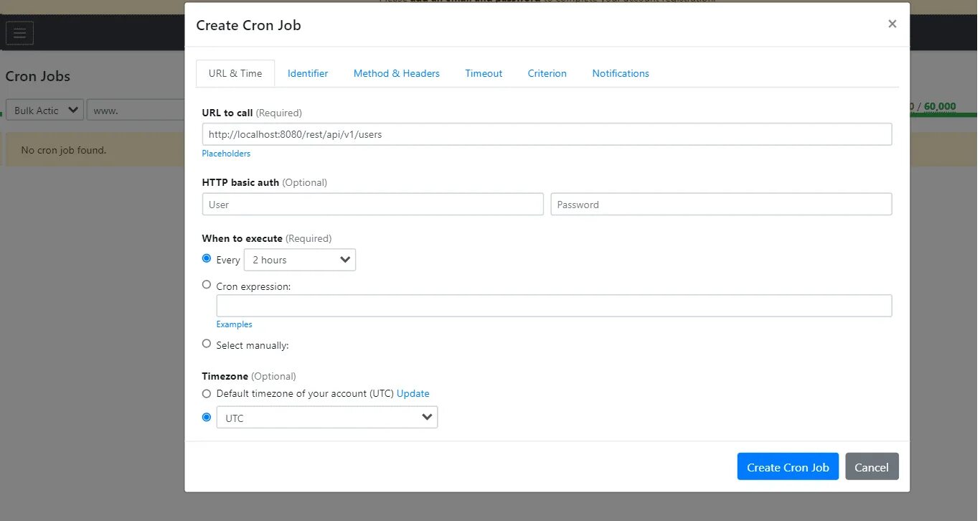Open the hamburger menu icon

19,33
